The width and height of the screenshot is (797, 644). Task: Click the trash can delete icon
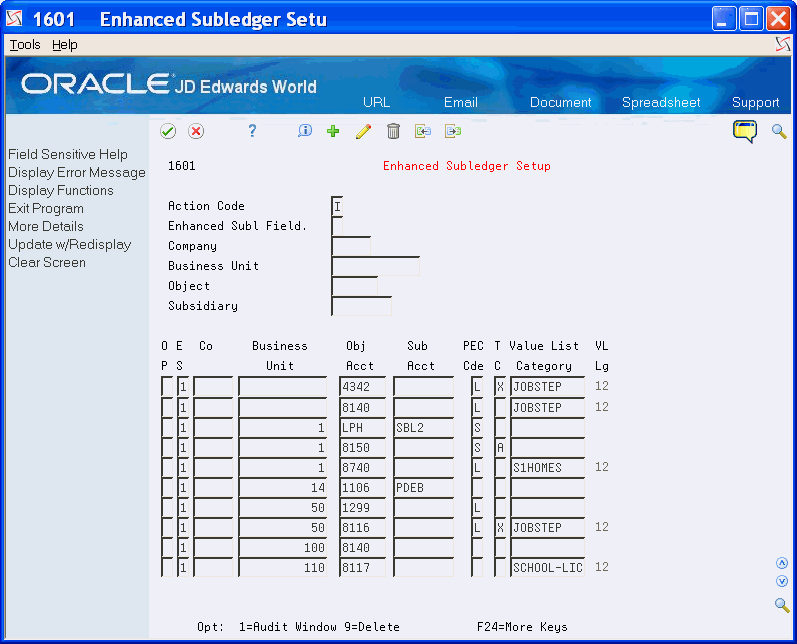click(393, 131)
